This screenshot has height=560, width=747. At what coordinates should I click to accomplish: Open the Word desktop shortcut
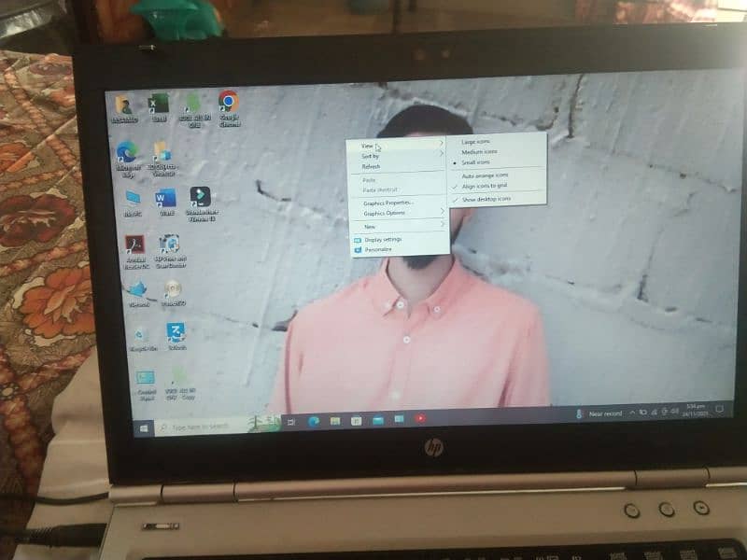point(166,199)
